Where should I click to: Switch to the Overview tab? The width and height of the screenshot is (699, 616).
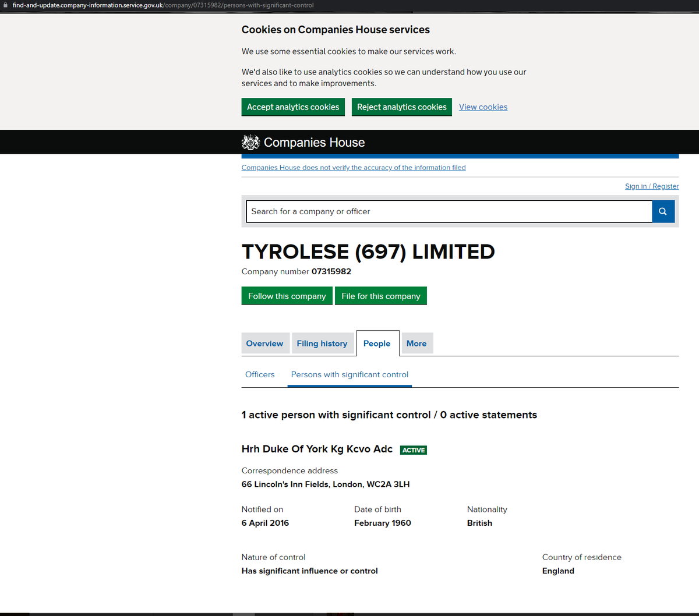click(x=264, y=344)
